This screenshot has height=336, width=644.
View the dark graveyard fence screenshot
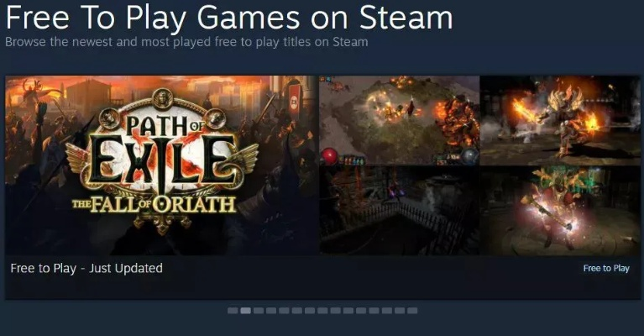pyautogui.click(x=399, y=211)
